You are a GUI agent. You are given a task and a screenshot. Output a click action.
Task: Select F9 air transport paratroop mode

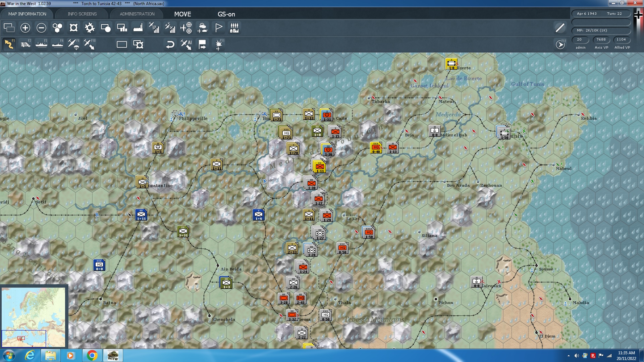click(x=73, y=44)
